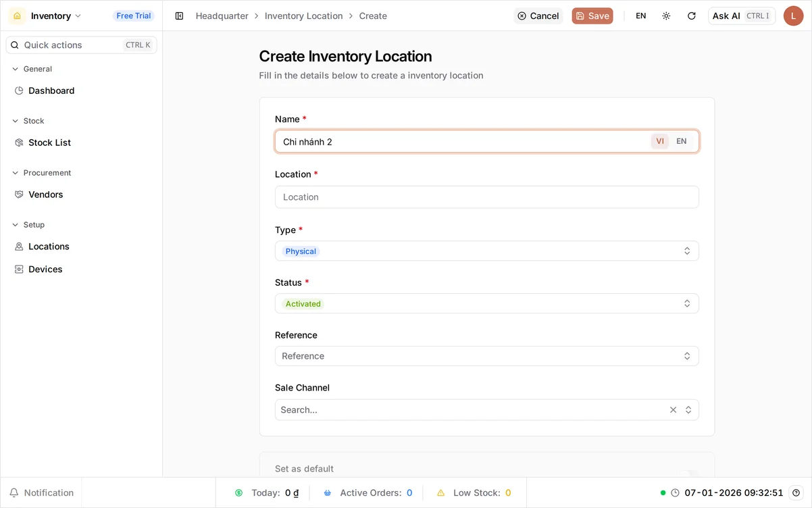
Task: Clear the Sale Channel selection X
Action: [673, 410]
